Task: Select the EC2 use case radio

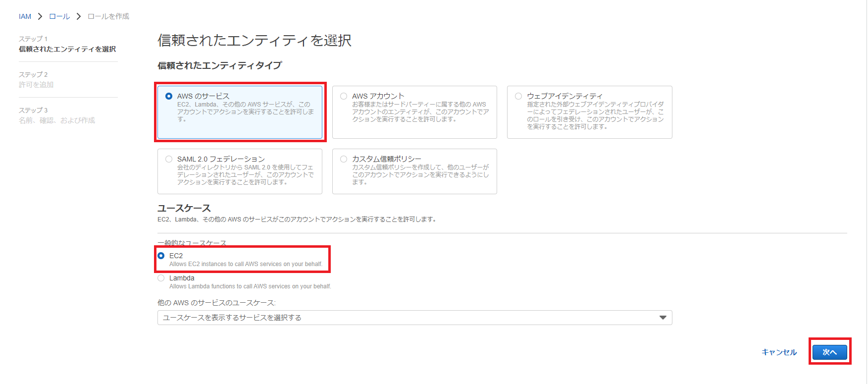Action: [161, 256]
